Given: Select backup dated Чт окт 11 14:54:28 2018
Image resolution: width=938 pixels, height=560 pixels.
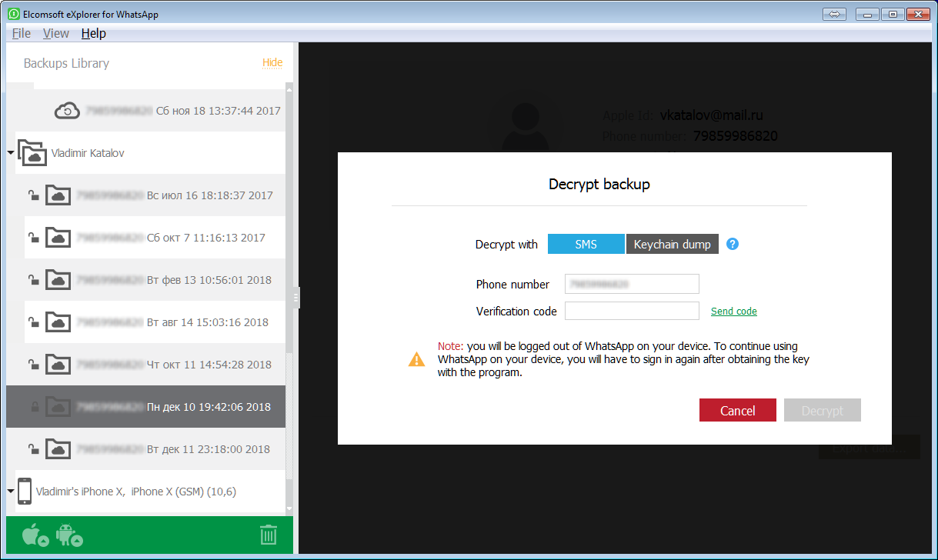Looking at the screenshot, I should [155, 365].
